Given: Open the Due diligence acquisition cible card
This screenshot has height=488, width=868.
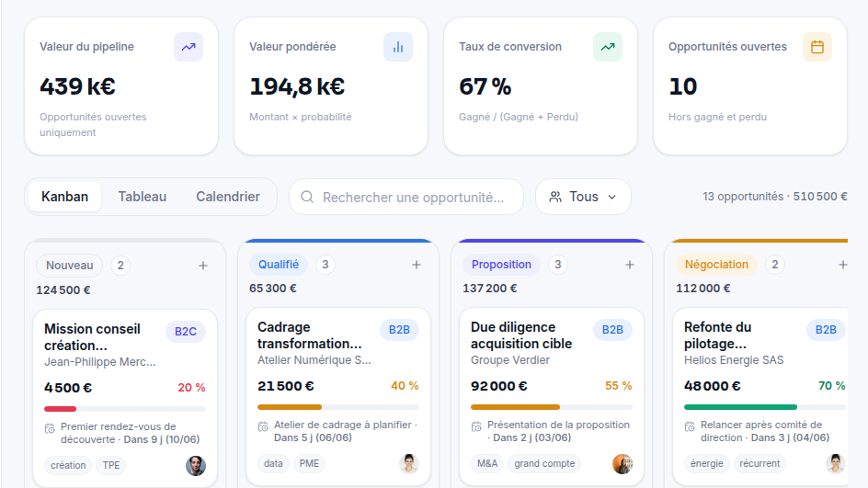Looking at the screenshot, I should coord(552,397).
